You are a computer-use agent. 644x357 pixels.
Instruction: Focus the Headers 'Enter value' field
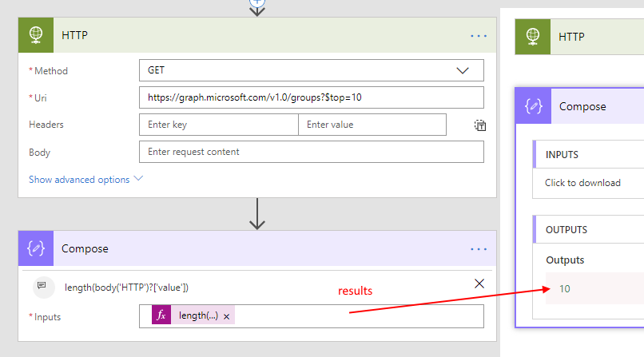372,125
